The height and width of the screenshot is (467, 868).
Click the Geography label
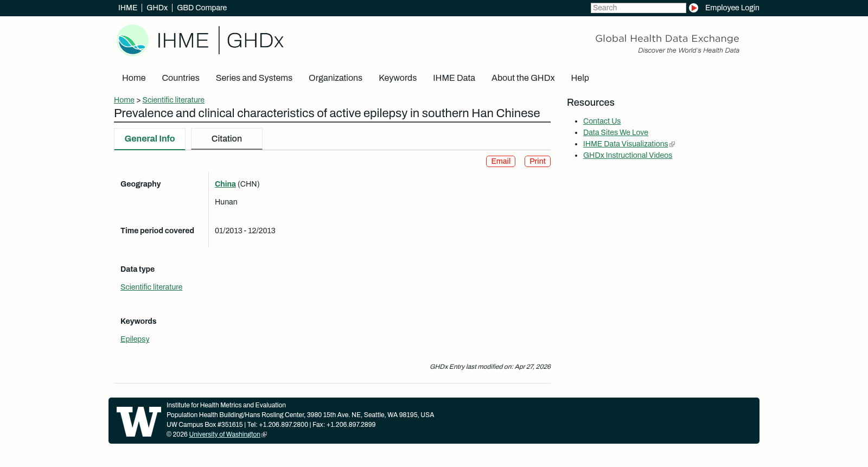coord(141,184)
